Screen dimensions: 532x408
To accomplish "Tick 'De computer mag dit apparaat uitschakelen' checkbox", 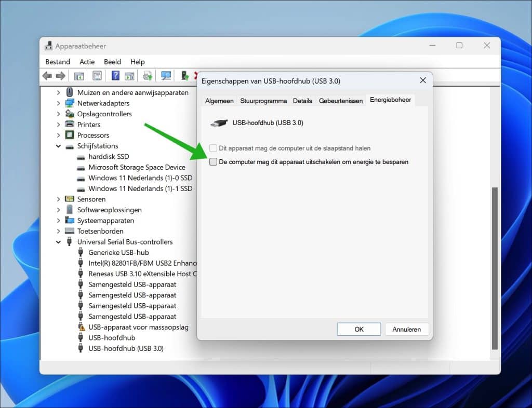I will point(213,161).
